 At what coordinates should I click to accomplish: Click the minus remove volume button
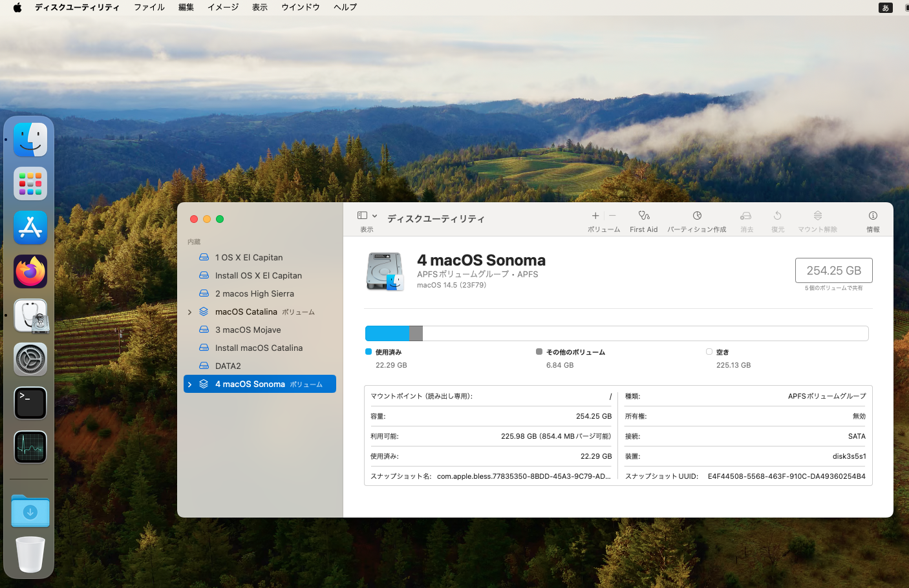(612, 216)
